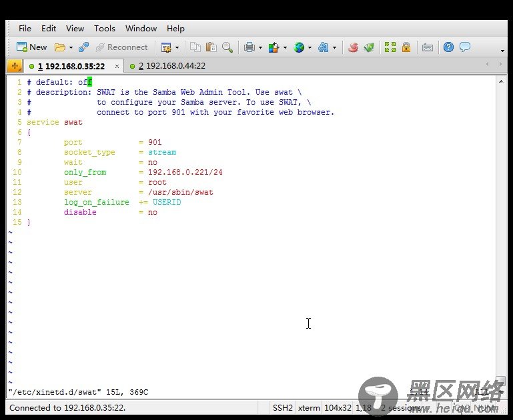513x420 pixels.
Task: Switch to tab 2 192.168.0.44:22
Action: point(167,66)
